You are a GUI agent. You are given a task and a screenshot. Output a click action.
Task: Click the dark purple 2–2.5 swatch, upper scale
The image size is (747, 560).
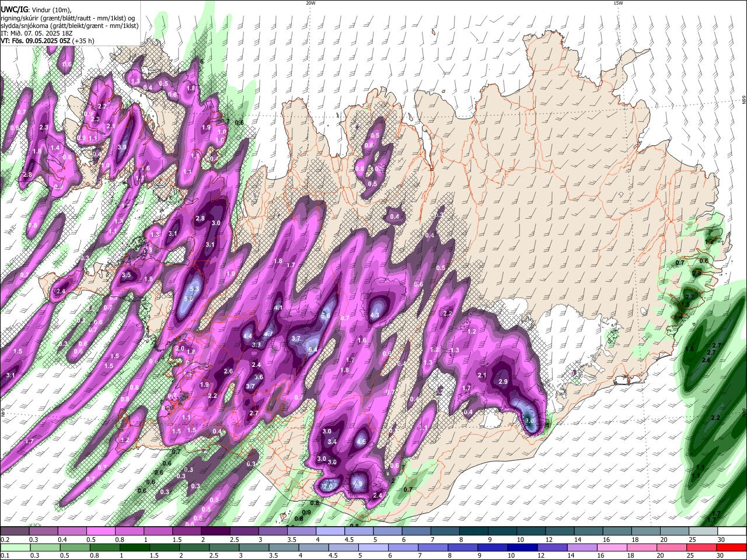[215, 531]
